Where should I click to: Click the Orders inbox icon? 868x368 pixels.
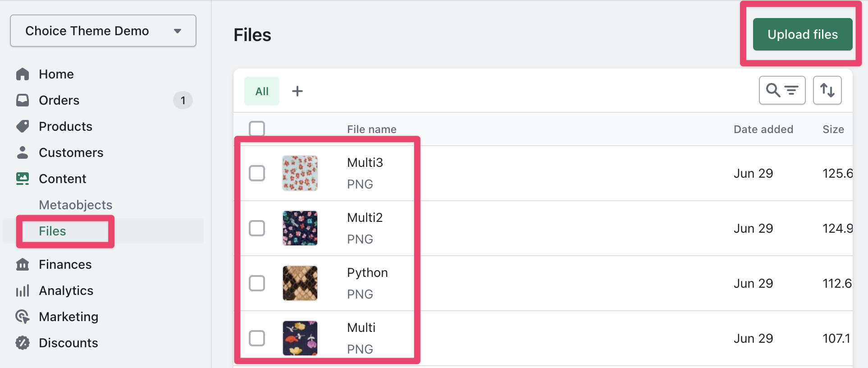click(23, 100)
